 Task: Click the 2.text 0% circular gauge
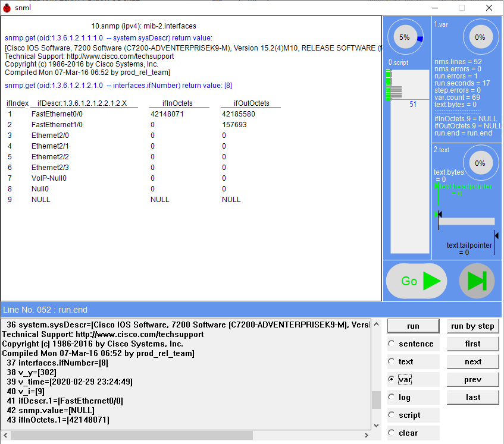[x=480, y=163]
